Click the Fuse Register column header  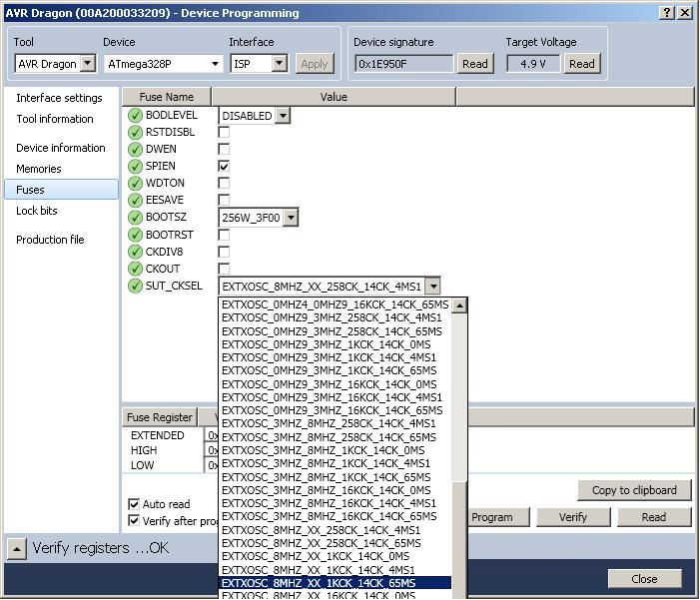point(160,417)
